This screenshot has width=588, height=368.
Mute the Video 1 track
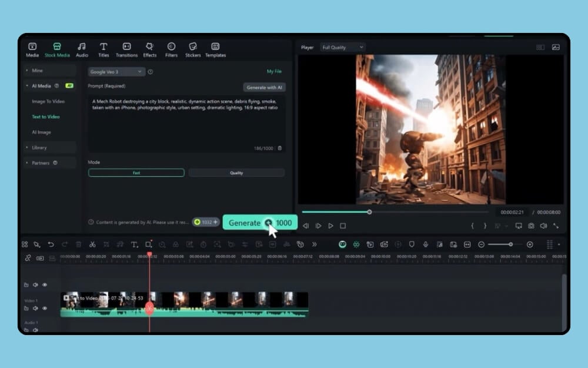(x=35, y=309)
